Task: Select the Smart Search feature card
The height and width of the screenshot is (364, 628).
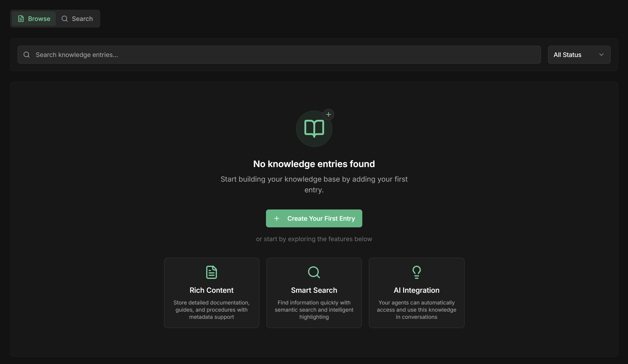Action: (314, 293)
